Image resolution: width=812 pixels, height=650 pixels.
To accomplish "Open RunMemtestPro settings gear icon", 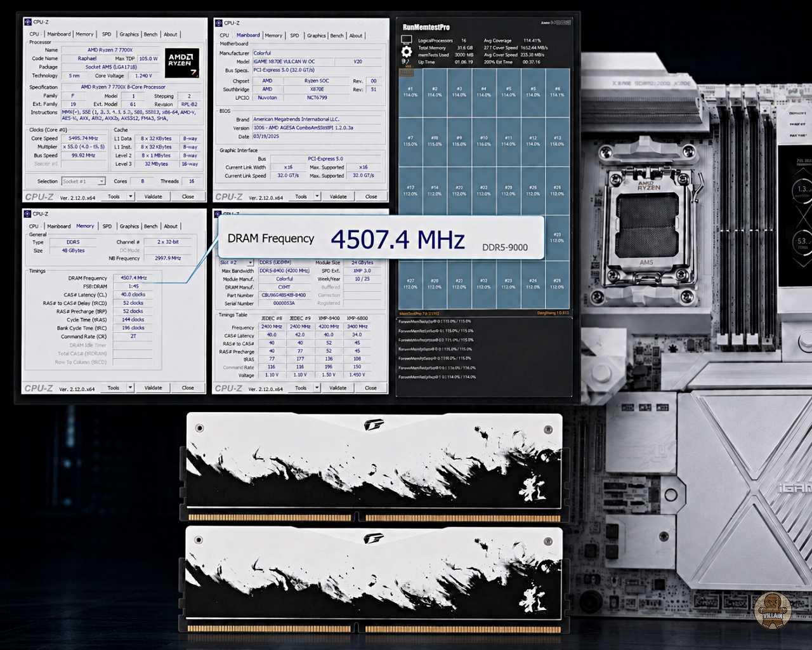I will coord(406,52).
